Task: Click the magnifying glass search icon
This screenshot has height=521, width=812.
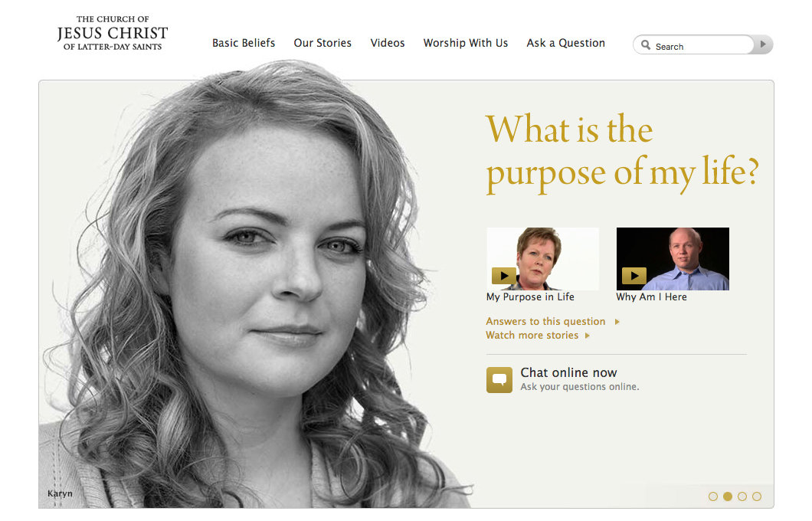Action: 645,45
